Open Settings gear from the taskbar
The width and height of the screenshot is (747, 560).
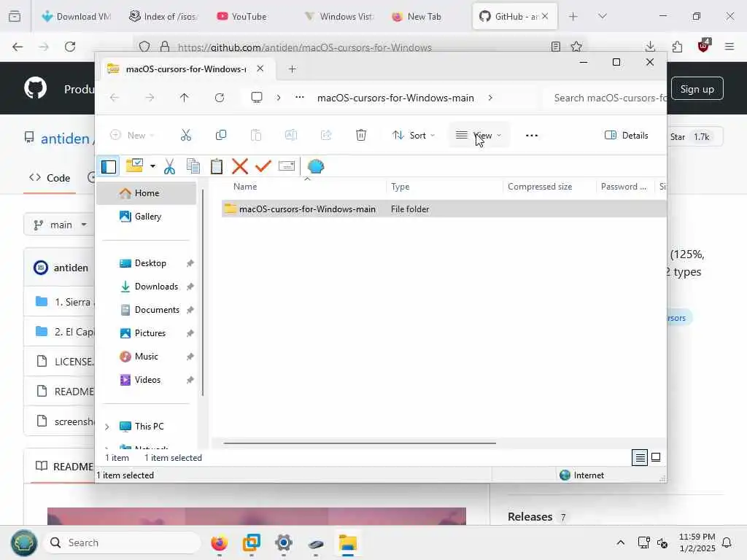pos(284,542)
